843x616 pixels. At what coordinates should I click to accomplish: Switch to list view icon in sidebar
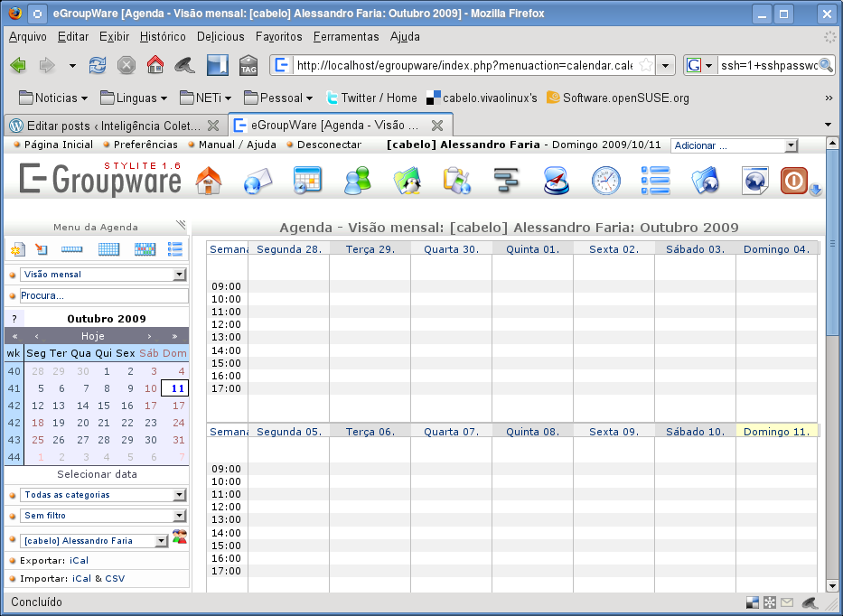click(x=175, y=249)
